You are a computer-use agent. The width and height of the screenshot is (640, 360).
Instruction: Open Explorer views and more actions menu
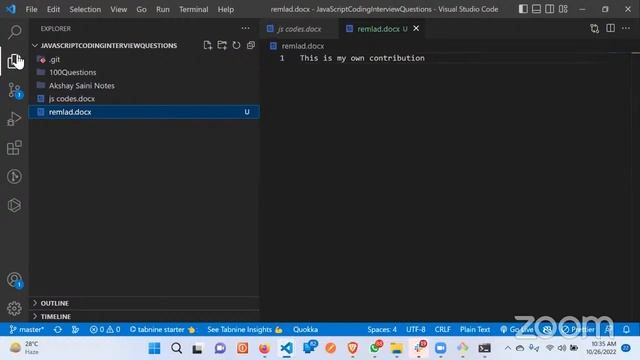245,28
